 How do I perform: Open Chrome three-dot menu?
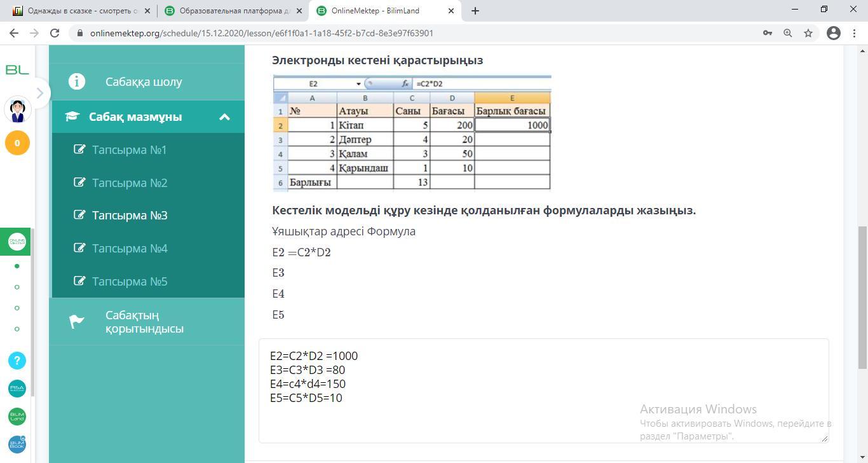pyautogui.click(x=855, y=33)
